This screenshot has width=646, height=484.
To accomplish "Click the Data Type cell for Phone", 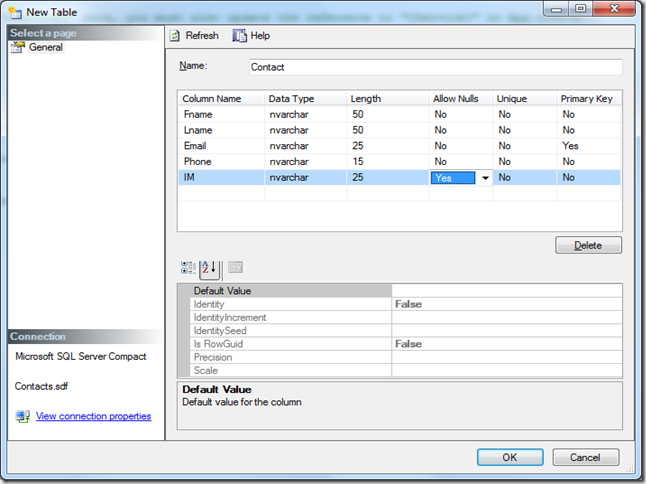I will click(x=305, y=162).
